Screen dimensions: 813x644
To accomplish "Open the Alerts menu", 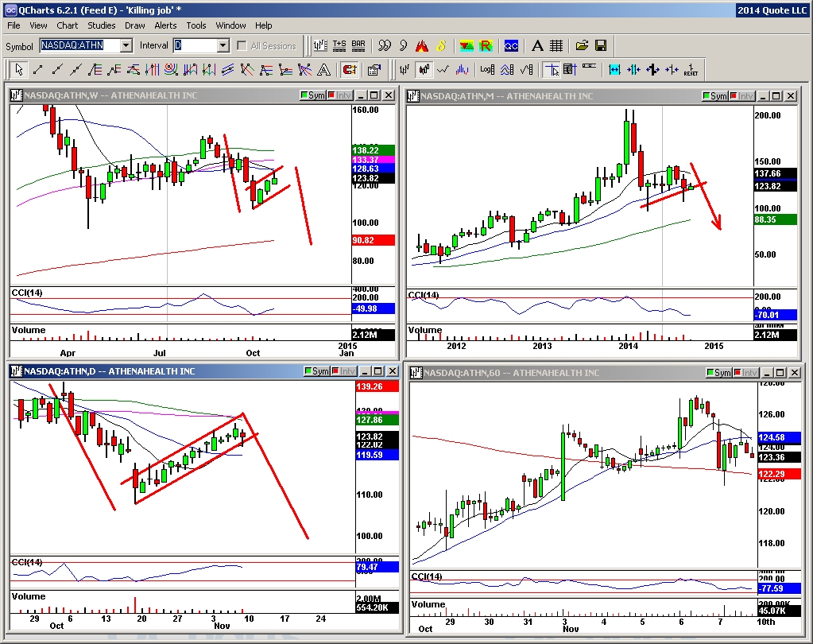I will point(165,25).
